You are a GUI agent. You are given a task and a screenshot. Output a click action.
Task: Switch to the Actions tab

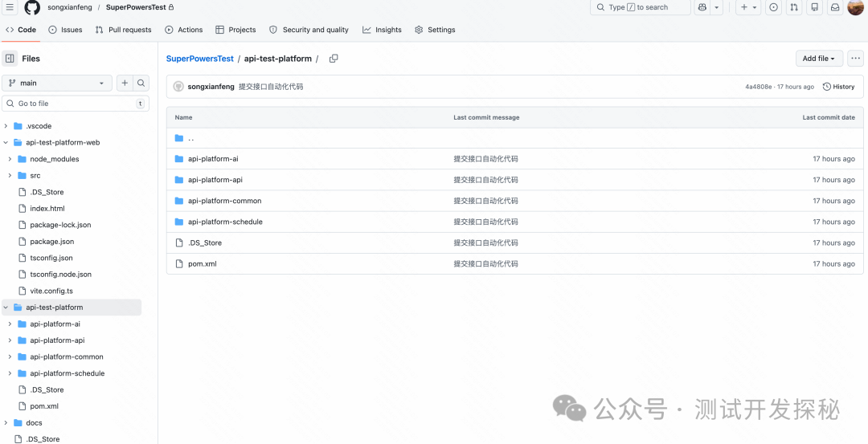[184, 30]
